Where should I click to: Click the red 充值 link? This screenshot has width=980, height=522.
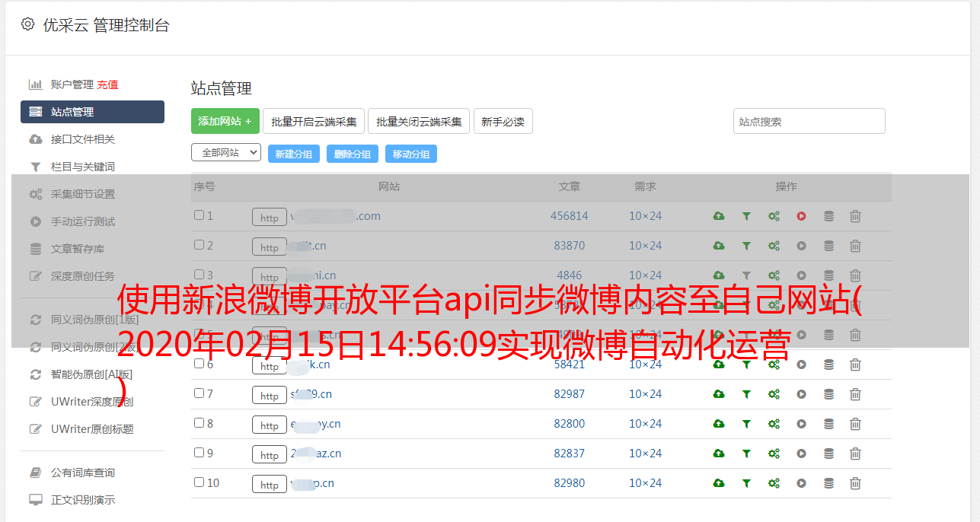(107, 84)
